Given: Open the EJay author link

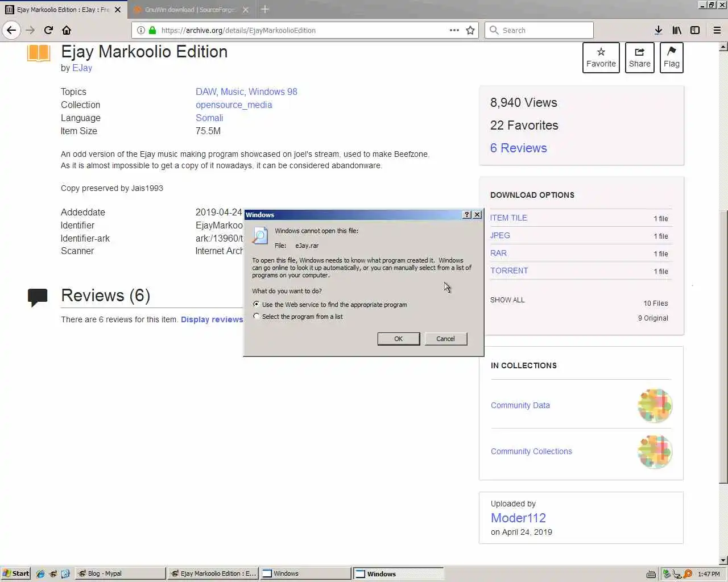Looking at the screenshot, I should tap(82, 68).
